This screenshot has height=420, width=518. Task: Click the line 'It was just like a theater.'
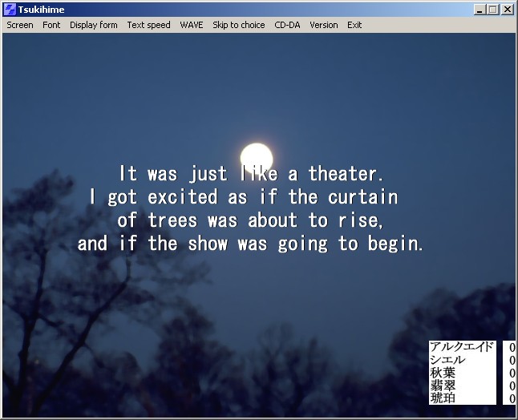[x=252, y=174]
